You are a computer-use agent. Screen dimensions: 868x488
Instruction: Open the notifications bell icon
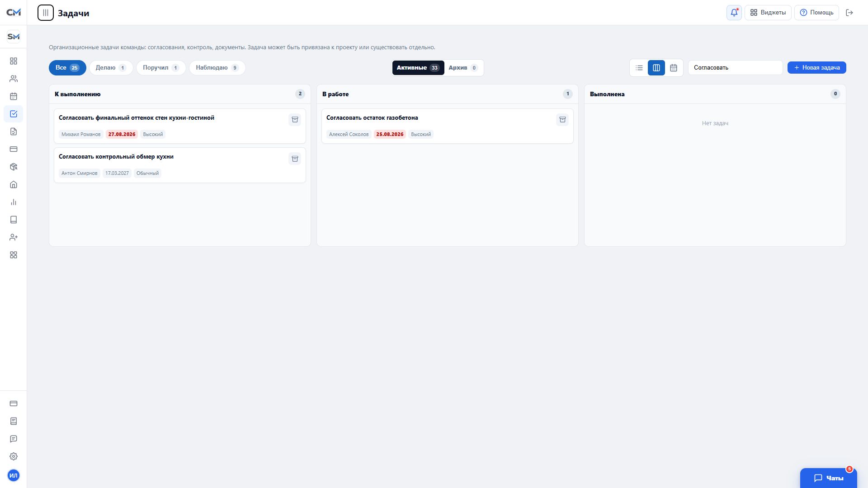pos(734,13)
